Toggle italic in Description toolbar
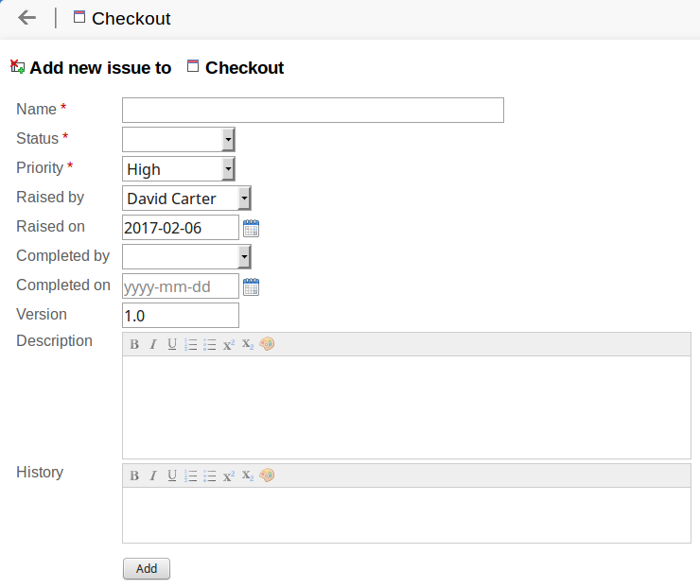Screen dimensions: 700x588 153,344
